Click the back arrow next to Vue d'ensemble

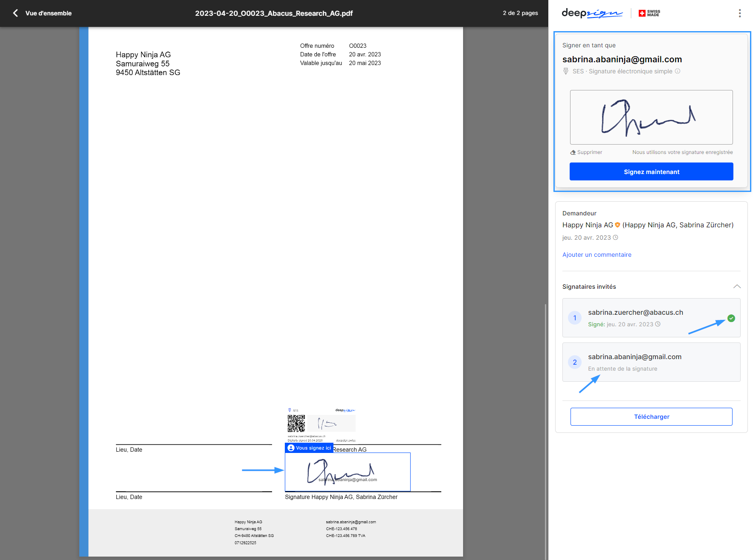(x=15, y=13)
